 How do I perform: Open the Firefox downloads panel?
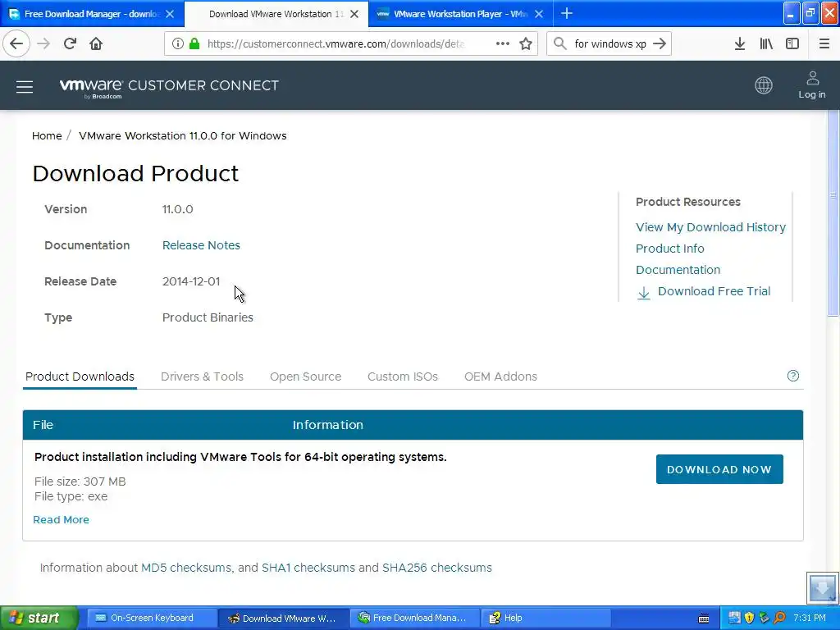[x=739, y=43]
